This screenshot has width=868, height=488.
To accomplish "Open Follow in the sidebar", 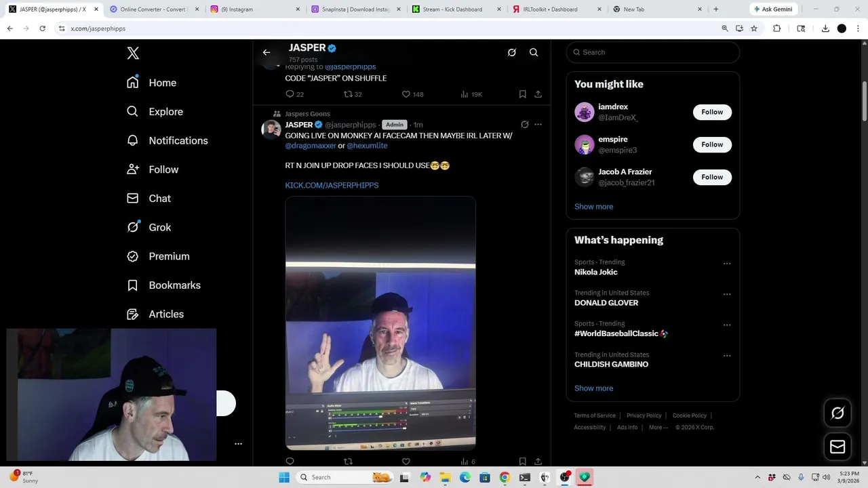I will (153, 169).
